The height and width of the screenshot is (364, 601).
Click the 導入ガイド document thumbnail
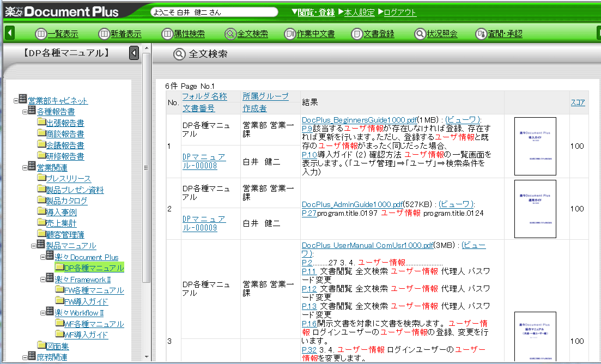coord(535,145)
